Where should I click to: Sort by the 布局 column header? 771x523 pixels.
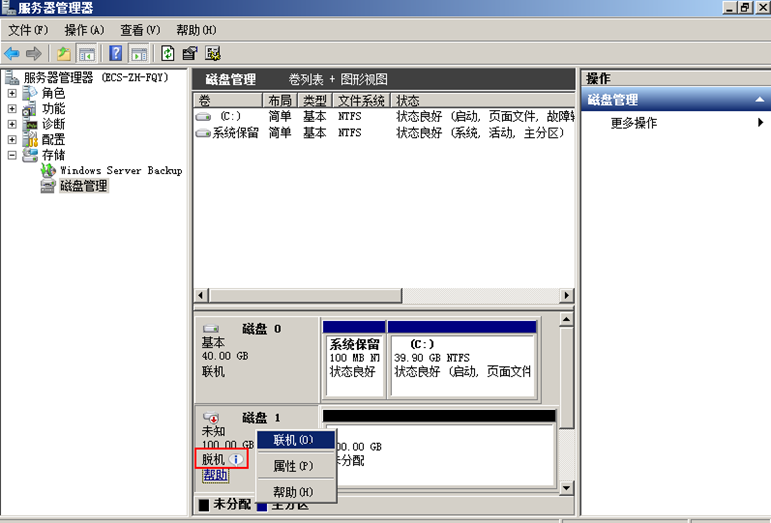pos(280,101)
